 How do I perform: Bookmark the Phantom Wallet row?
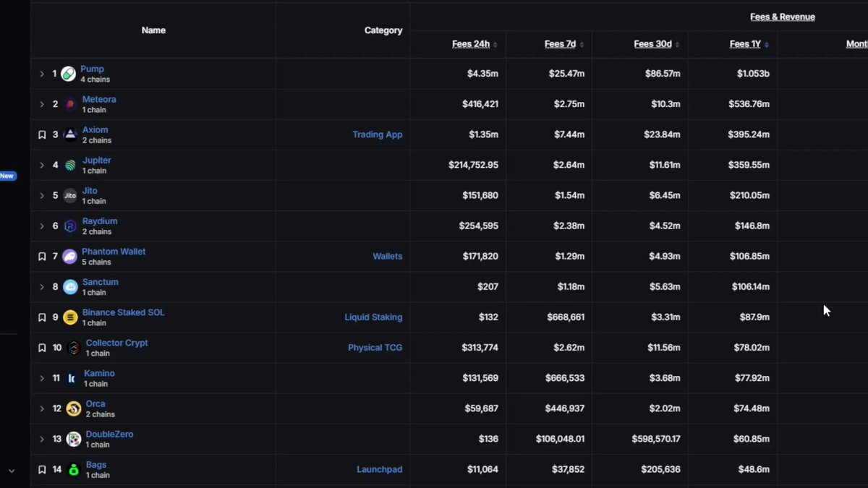coord(42,256)
